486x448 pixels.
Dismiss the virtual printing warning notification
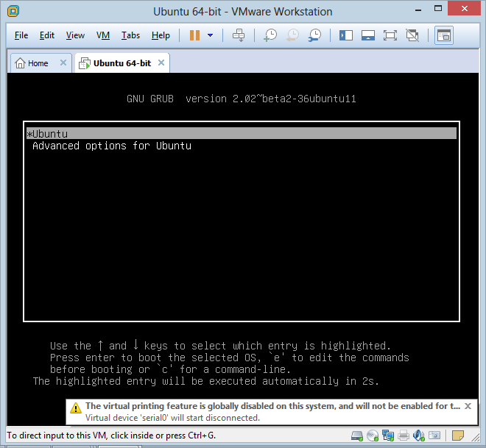468,406
